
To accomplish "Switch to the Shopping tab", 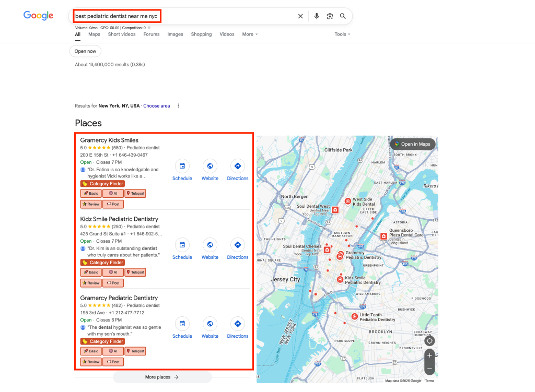I will [x=201, y=34].
